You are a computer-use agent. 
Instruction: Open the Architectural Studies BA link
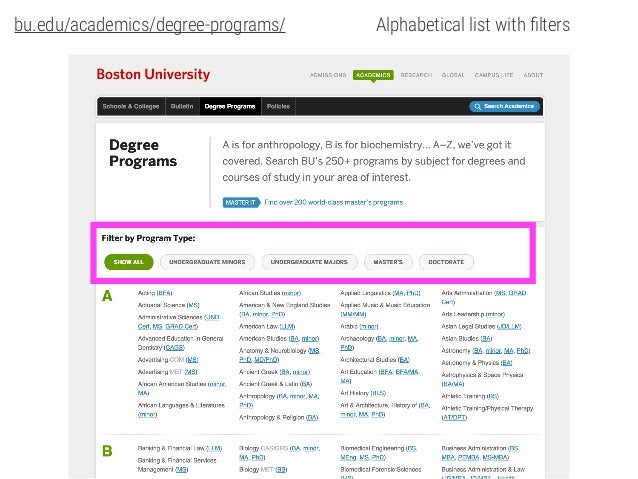click(404, 360)
